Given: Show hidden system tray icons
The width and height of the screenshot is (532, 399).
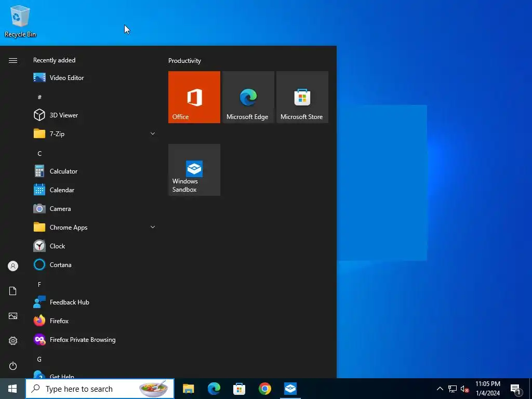Looking at the screenshot, I should click(x=440, y=389).
